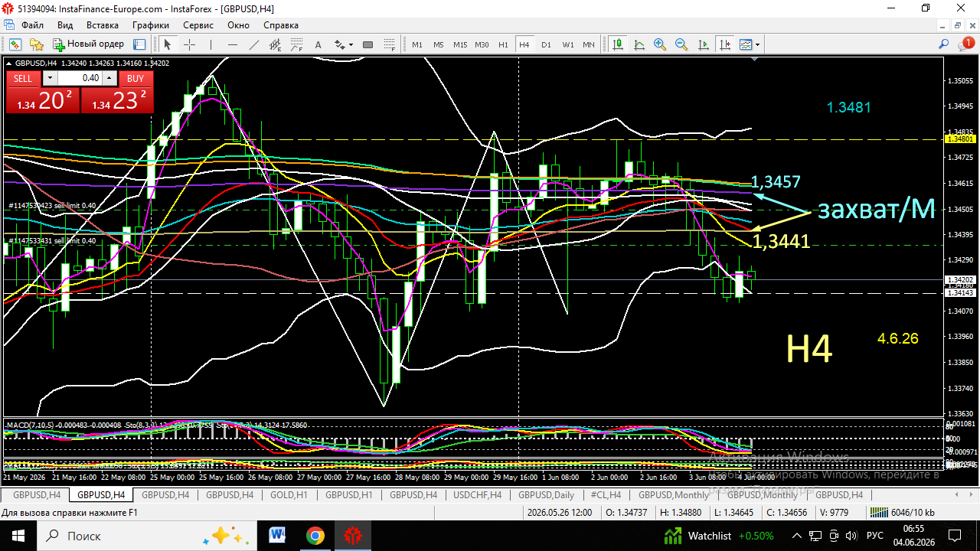Switch to the GBPUSD,Daily chart tab

[546, 495]
